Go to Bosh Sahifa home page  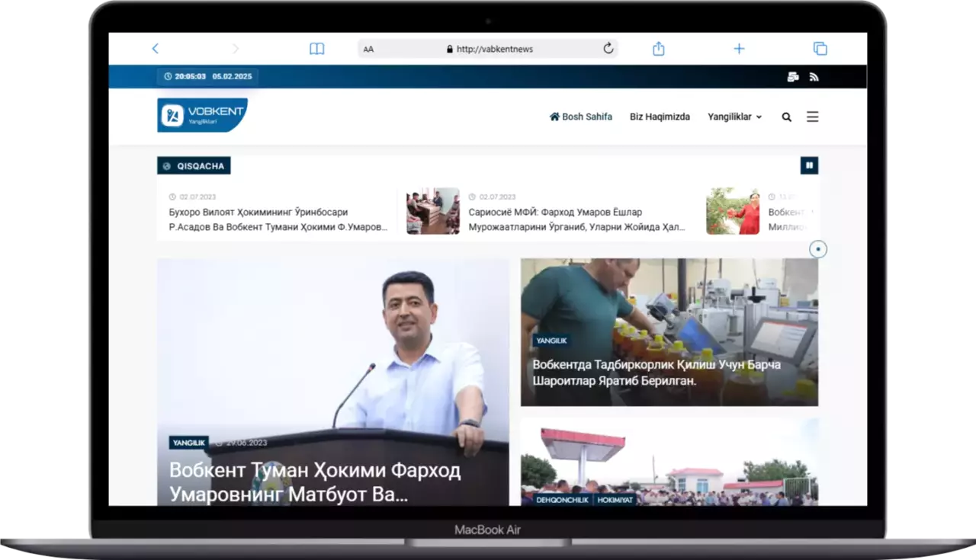pyautogui.click(x=581, y=117)
